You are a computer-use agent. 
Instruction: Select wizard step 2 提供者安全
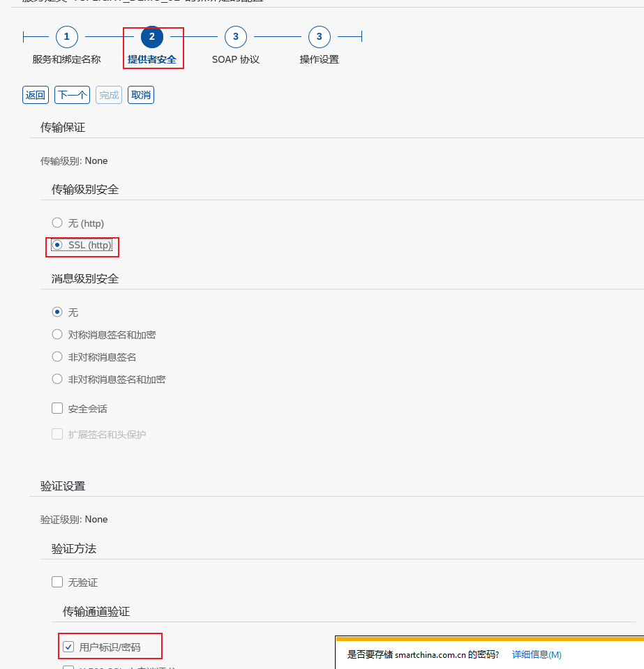[152, 37]
